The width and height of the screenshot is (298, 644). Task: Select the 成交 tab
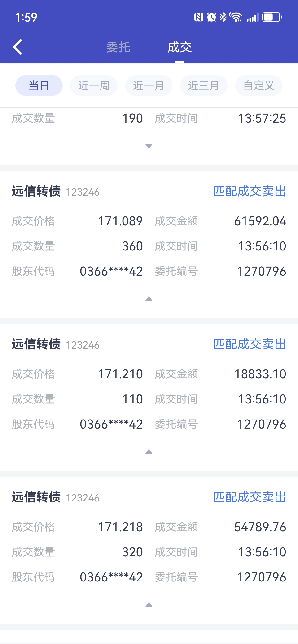(180, 47)
